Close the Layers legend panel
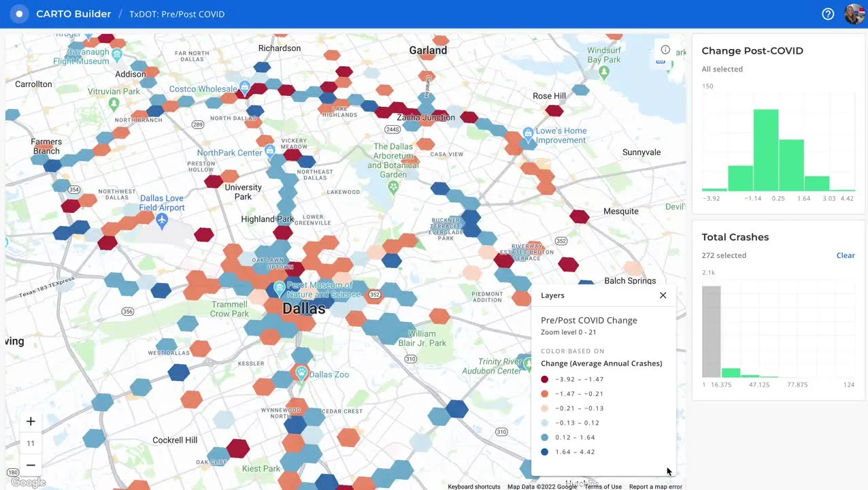 coord(663,295)
